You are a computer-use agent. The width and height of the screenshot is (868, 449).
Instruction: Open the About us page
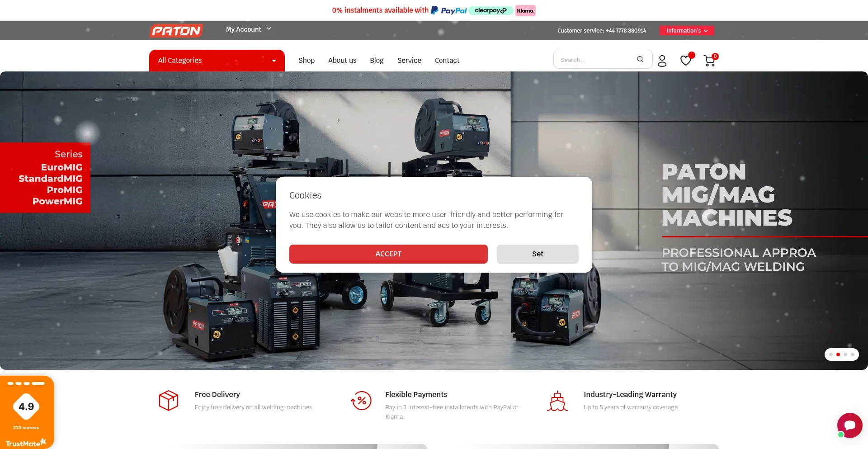tap(342, 61)
